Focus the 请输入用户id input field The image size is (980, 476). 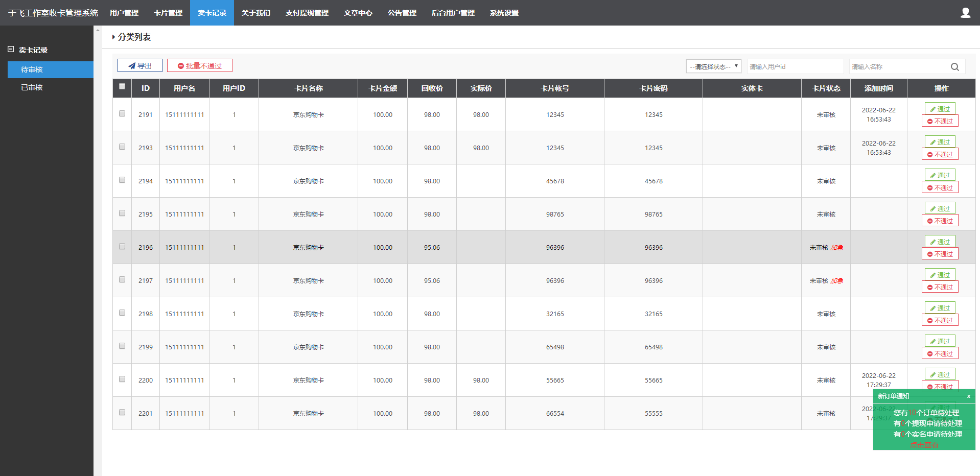795,67
